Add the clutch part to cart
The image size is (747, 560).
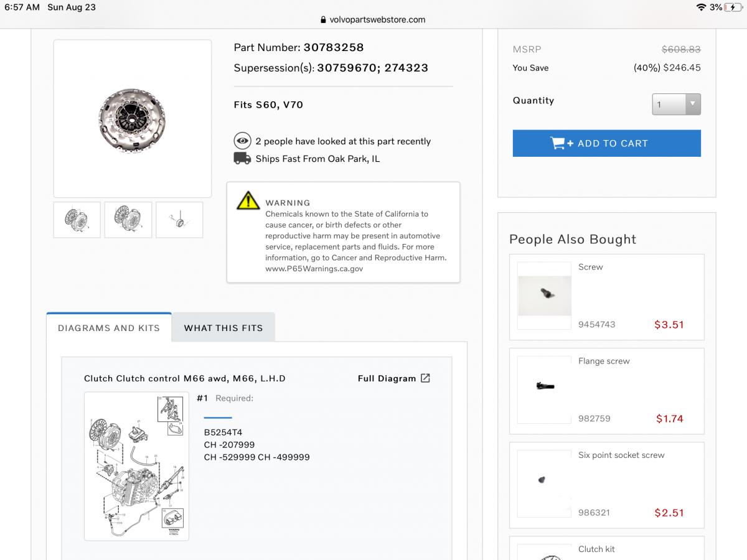click(606, 143)
